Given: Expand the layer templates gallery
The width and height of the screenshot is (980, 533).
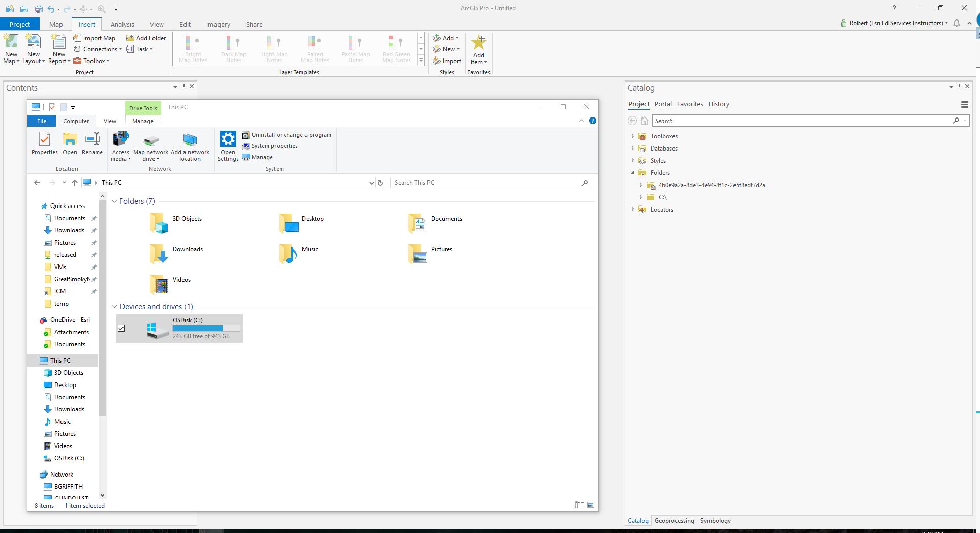Looking at the screenshot, I should coord(421,61).
